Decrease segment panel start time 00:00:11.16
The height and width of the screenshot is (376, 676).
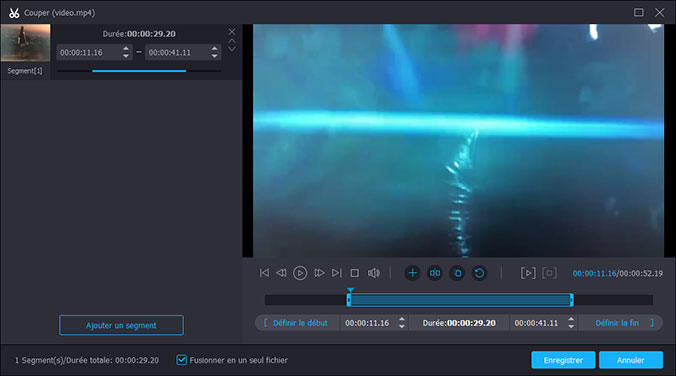(x=125, y=56)
